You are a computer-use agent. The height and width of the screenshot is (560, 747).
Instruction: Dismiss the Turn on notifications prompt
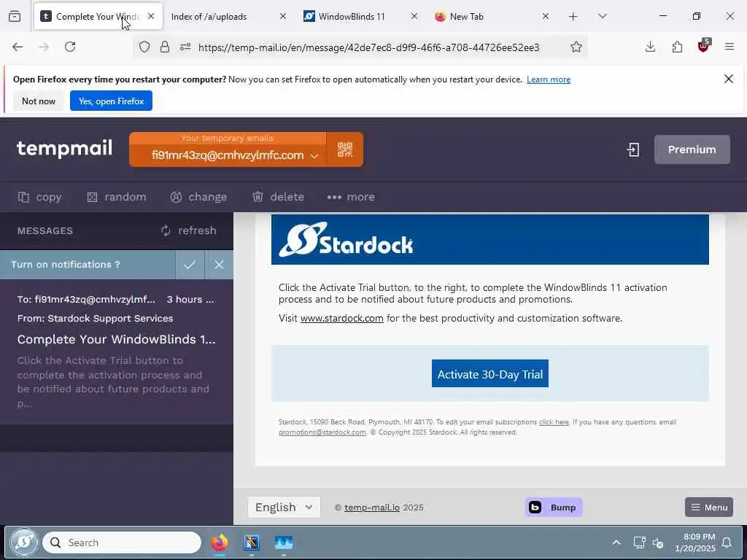[219, 265]
